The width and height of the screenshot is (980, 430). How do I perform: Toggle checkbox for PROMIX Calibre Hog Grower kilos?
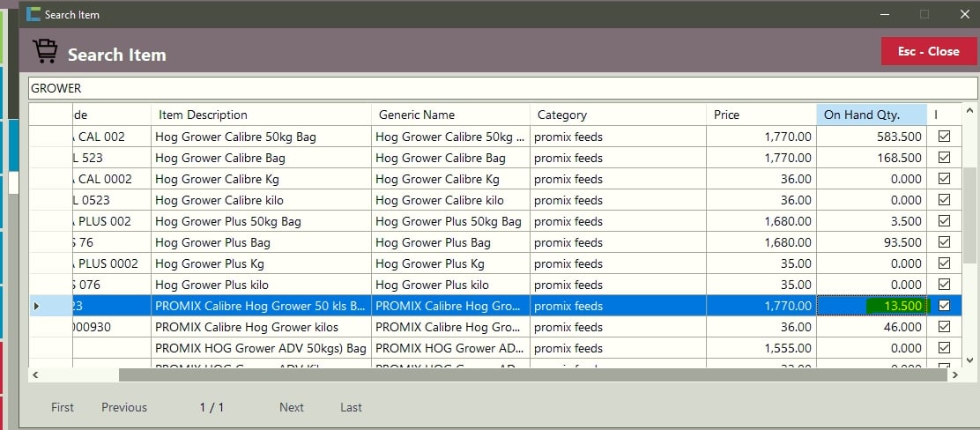[945, 327]
